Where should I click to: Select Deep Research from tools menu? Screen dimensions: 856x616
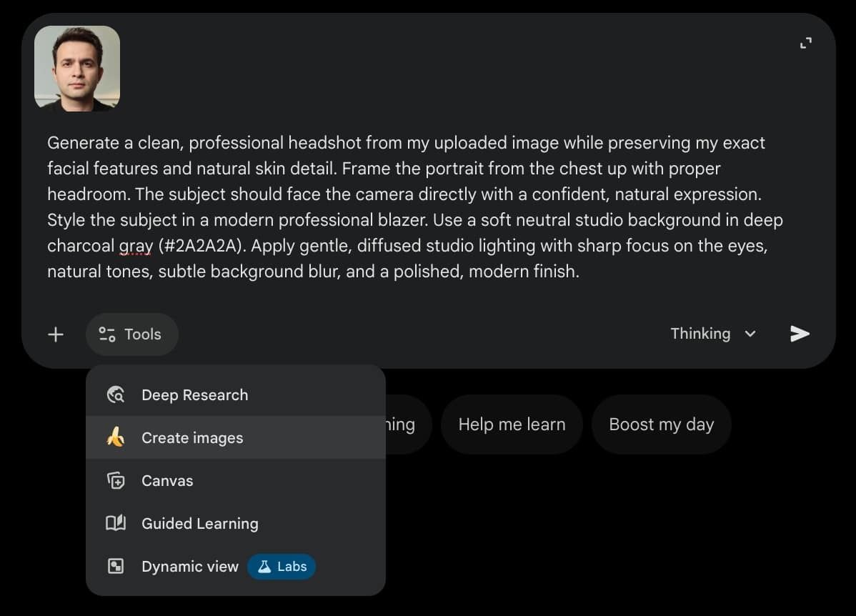coord(194,395)
